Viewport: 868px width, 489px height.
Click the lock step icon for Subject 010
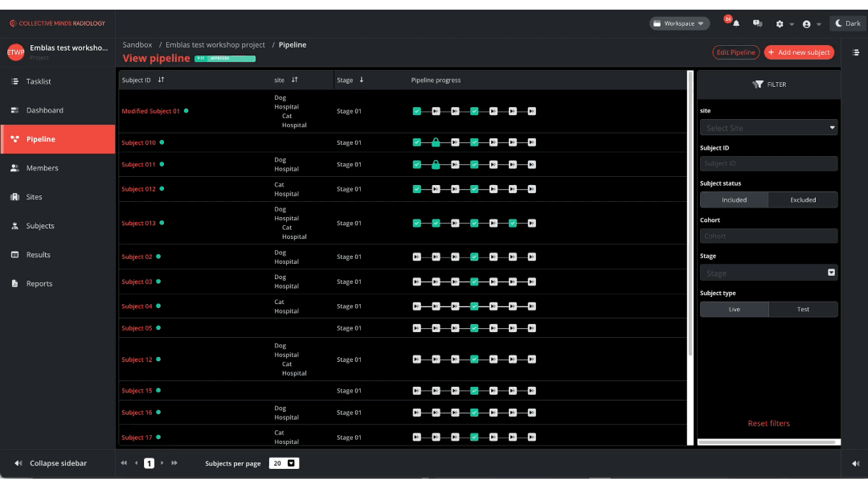pos(436,142)
